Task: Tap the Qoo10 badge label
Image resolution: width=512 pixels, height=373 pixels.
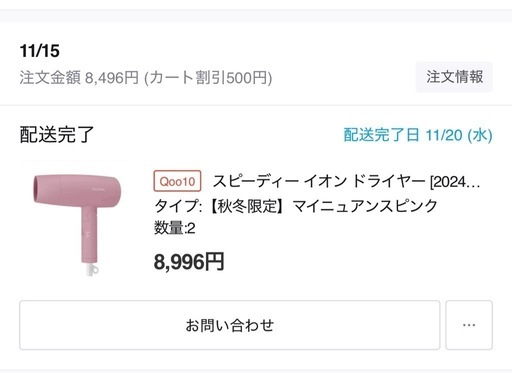Action: 177,181
